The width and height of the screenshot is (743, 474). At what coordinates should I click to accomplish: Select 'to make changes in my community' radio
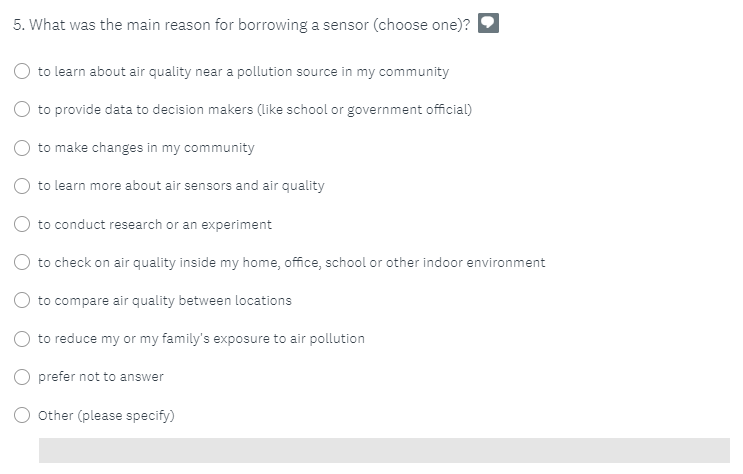pos(23,148)
